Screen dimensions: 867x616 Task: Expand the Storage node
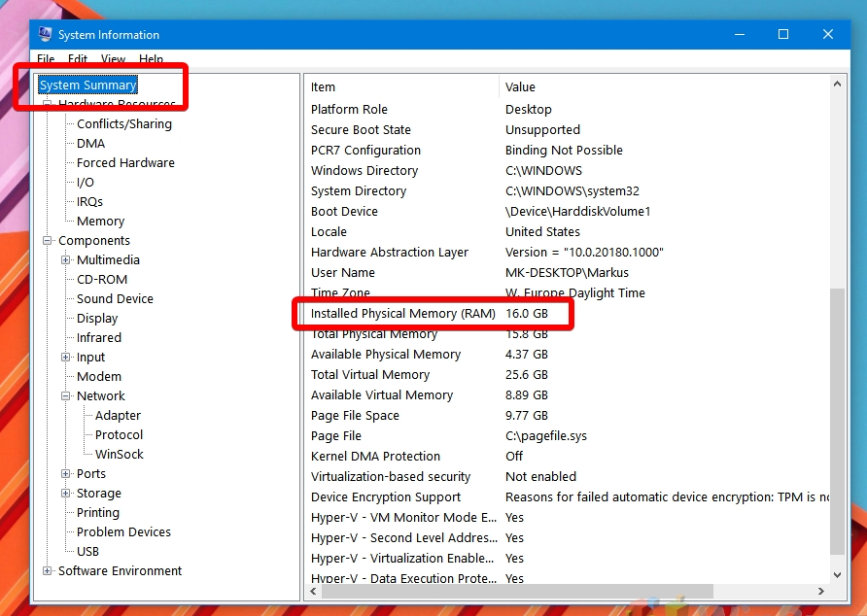point(66,494)
